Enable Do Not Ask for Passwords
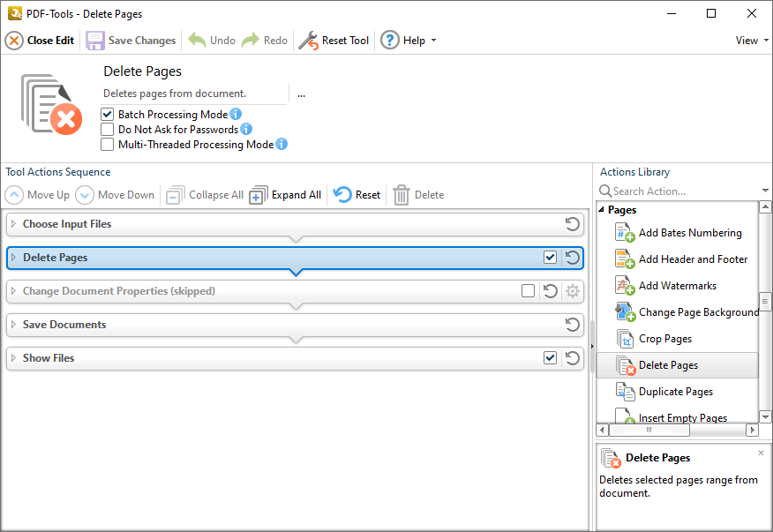The width and height of the screenshot is (773, 532). [x=107, y=129]
